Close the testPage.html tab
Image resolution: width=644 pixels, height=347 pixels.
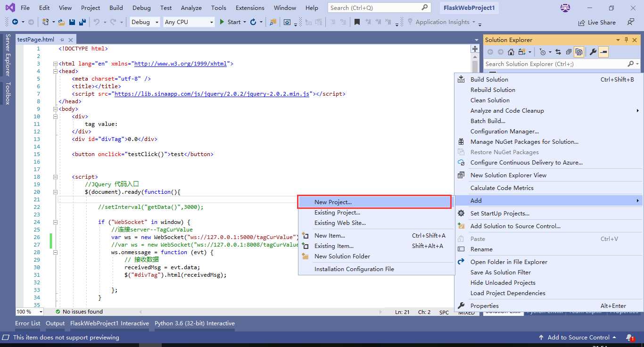(x=71, y=40)
